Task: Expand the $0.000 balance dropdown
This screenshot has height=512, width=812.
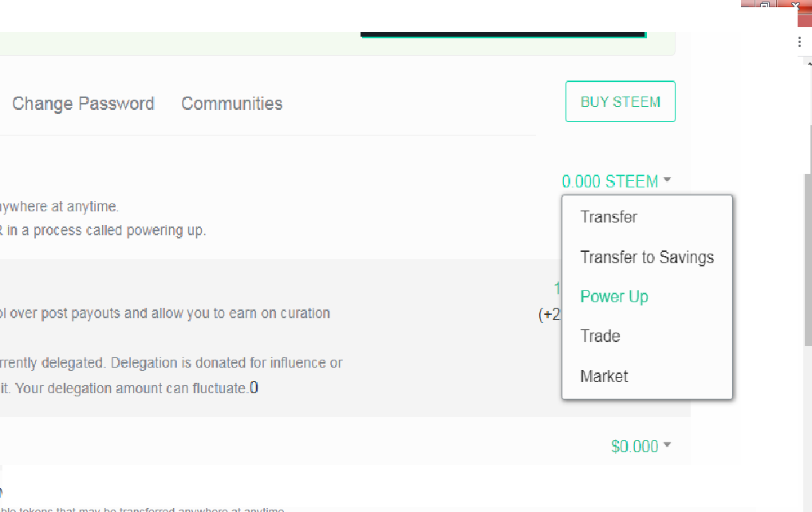Action: [634, 447]
